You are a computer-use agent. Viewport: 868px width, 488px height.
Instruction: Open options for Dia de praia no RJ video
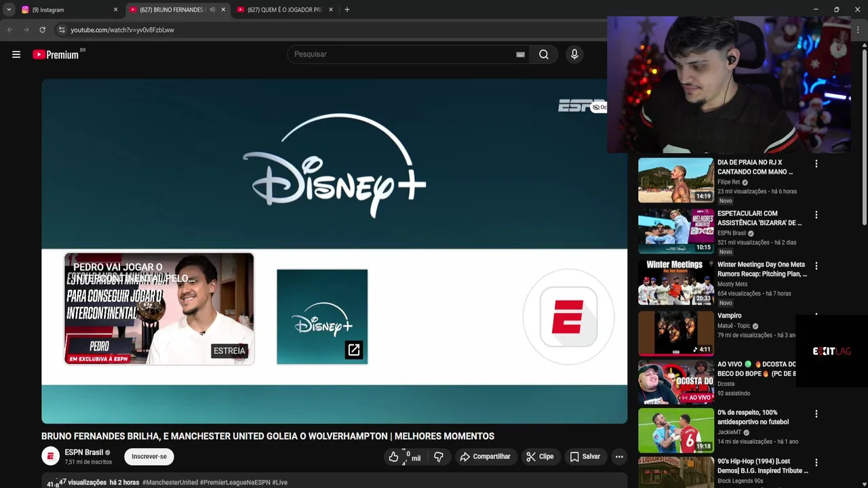(816, 164)
